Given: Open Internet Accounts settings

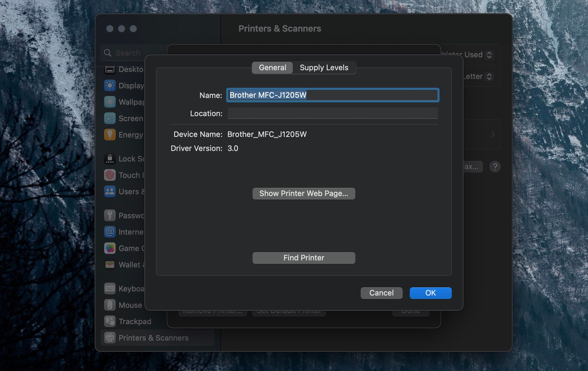Looking at the screenshot, I should (110, 231).
